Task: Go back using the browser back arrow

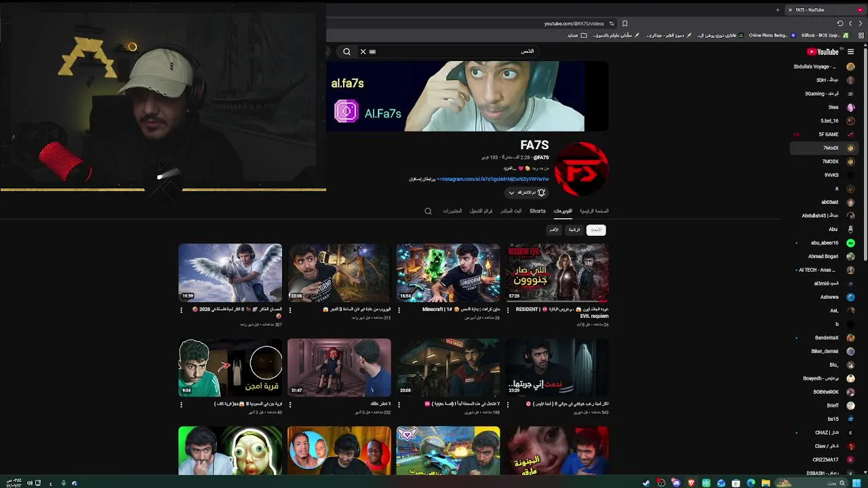Action: click(860, 24)
